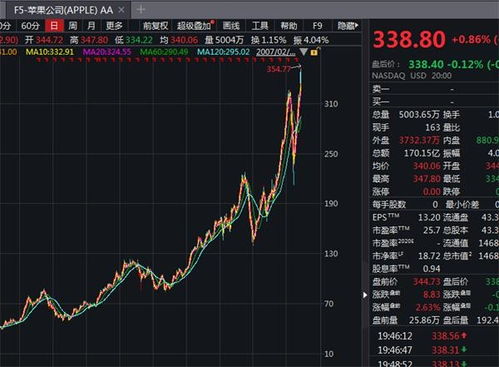The height and width of the screenshot is (367, 499).
Task: Activate the 画线 drawing tool
Action: (231, 26)
